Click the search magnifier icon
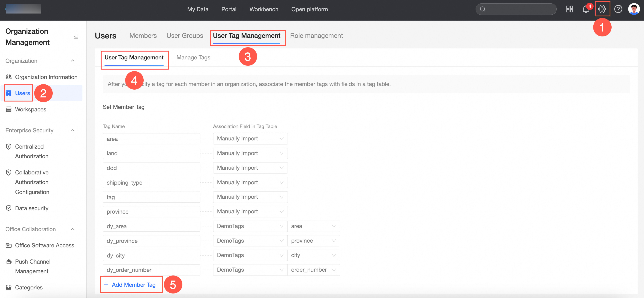Image resolution: width=644 pixels, height=298 pixels. click(483, 9)
